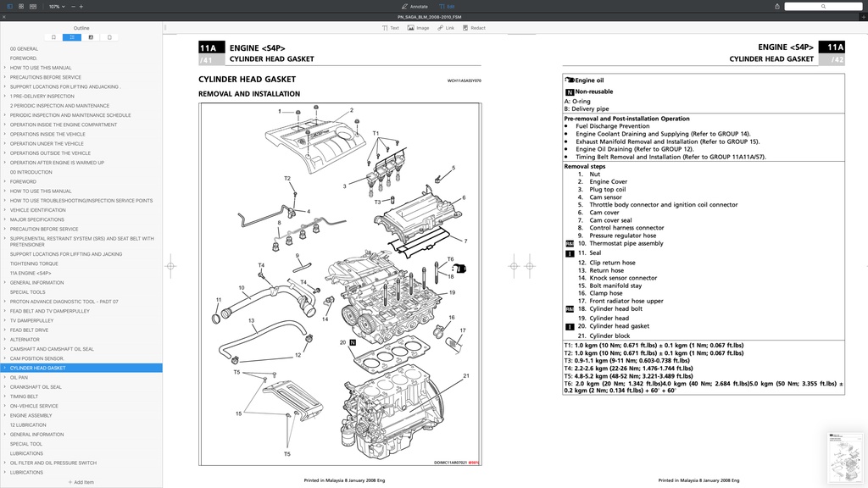Select the Text editing tool
The image size is (868, 488).
point(391,28)
